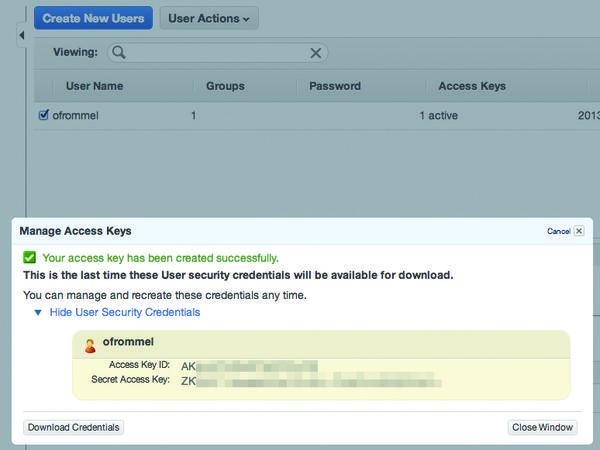600x450 pixels.
Task: Sort by Groups column header
Action: tap(225, 86)
